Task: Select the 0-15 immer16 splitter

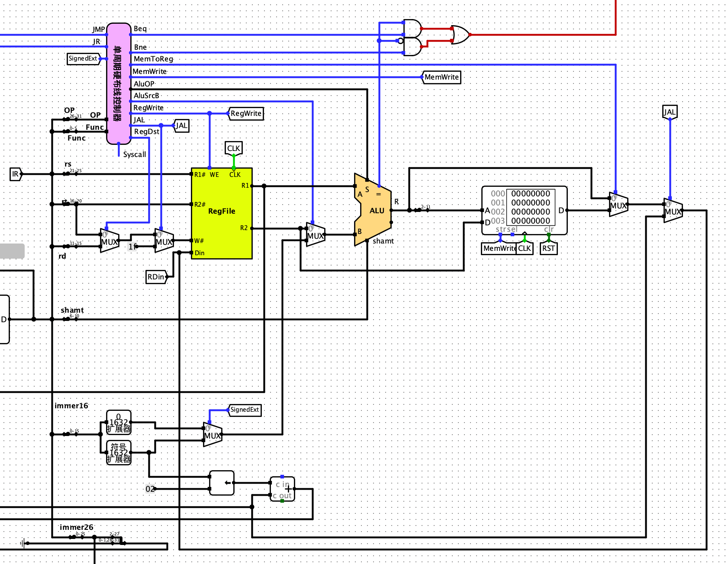Action: click(71, 434)
